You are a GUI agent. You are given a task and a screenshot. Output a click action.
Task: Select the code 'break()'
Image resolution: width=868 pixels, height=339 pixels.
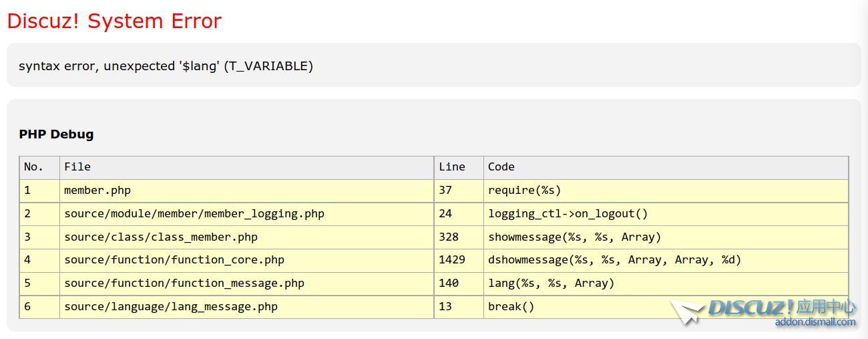click(511, 307)
